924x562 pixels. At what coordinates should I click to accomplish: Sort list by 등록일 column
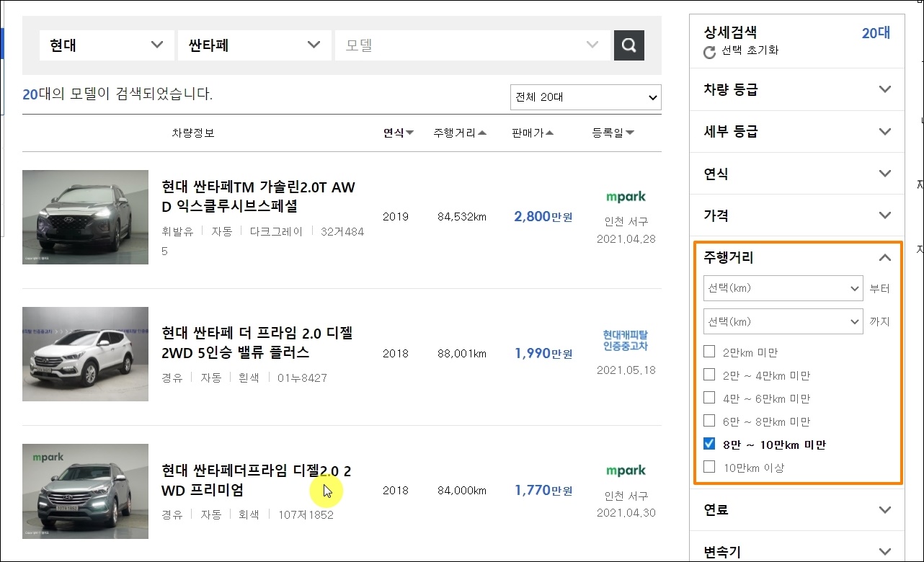click(613, 133)
